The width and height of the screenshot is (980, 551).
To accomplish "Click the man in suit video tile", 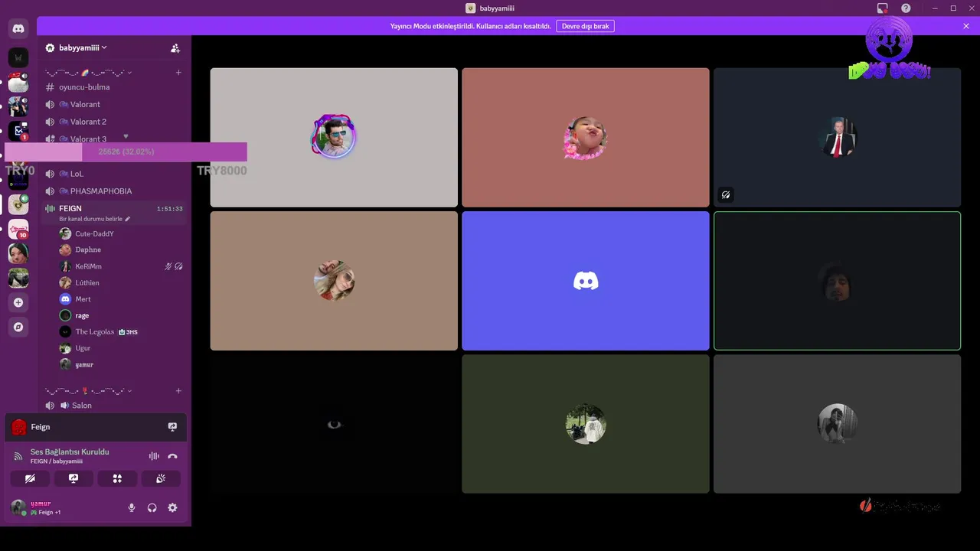I will tap(837, 137).
